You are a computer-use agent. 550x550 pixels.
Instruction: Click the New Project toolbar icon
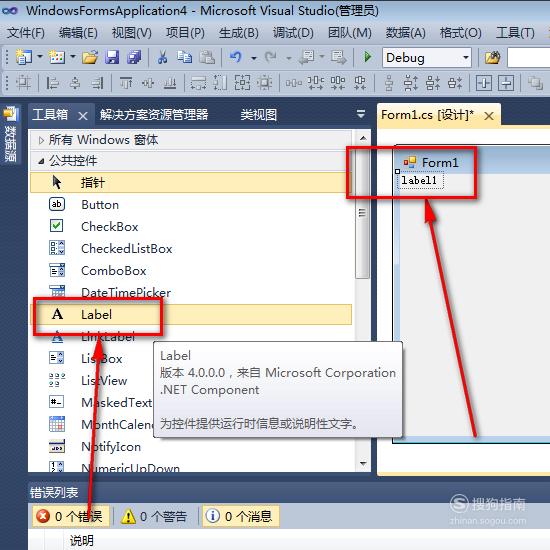(24, 57)
